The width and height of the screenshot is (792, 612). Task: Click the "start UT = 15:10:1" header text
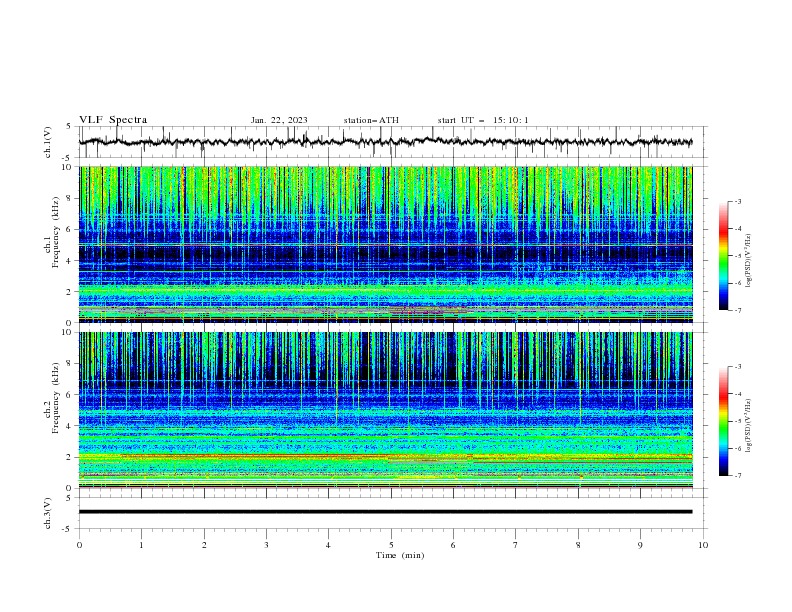[x=483, y=120]
